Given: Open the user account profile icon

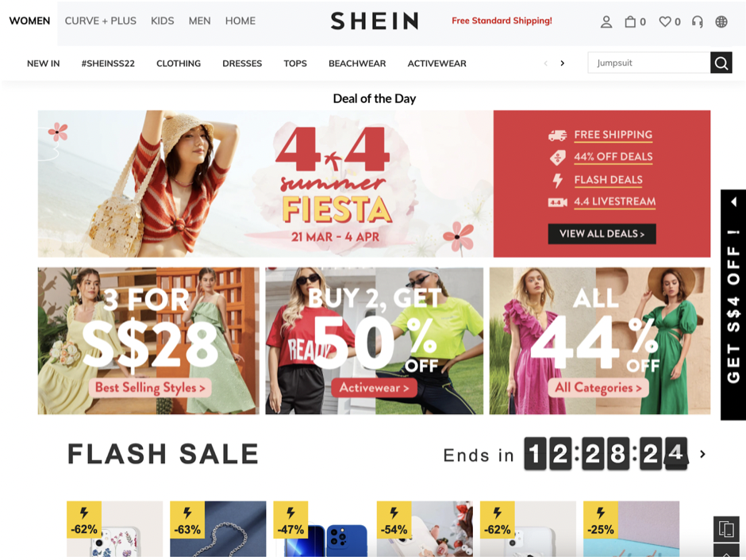Looking at the screenshot, I should click(x=606, y=22).
